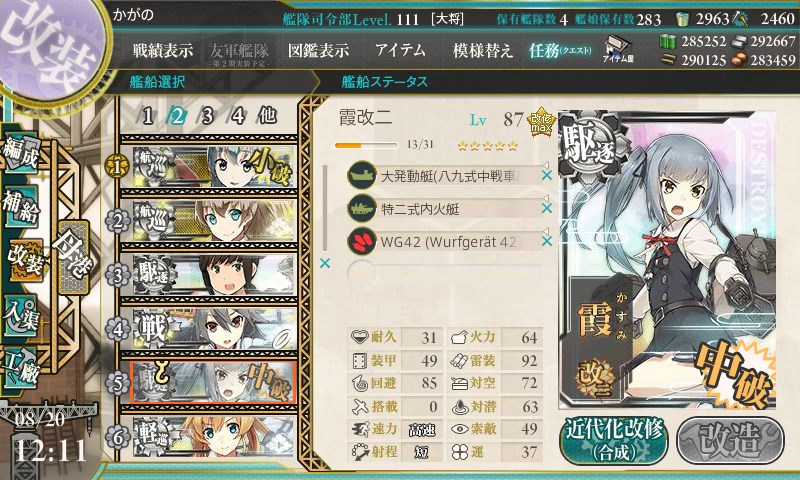Viewport: 800px width, 480px height.
Task: Open the アイテム屋 item shop icon
Action: [x=618, y=49]
